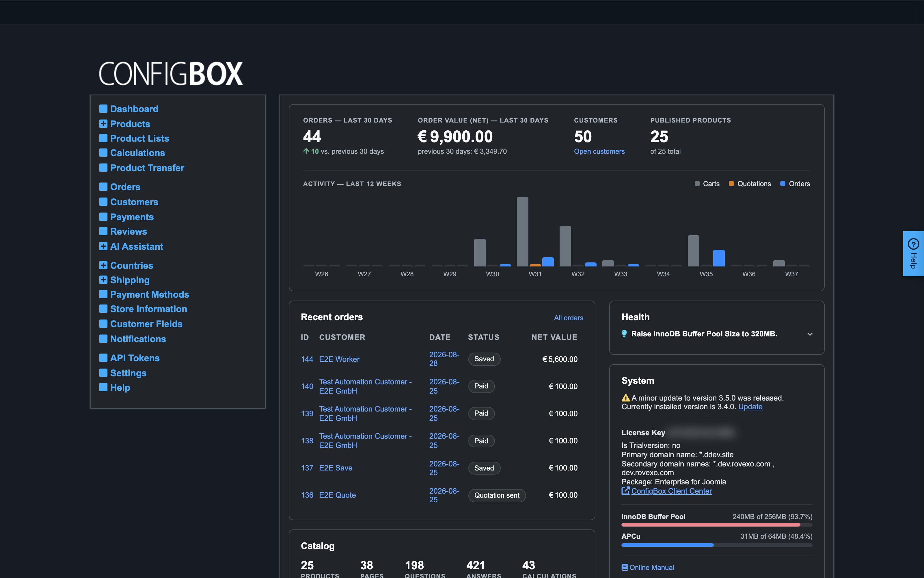This screenshot has width=924, height=578.
Task: Click the Quotation sent status badge
Action: 497,495
